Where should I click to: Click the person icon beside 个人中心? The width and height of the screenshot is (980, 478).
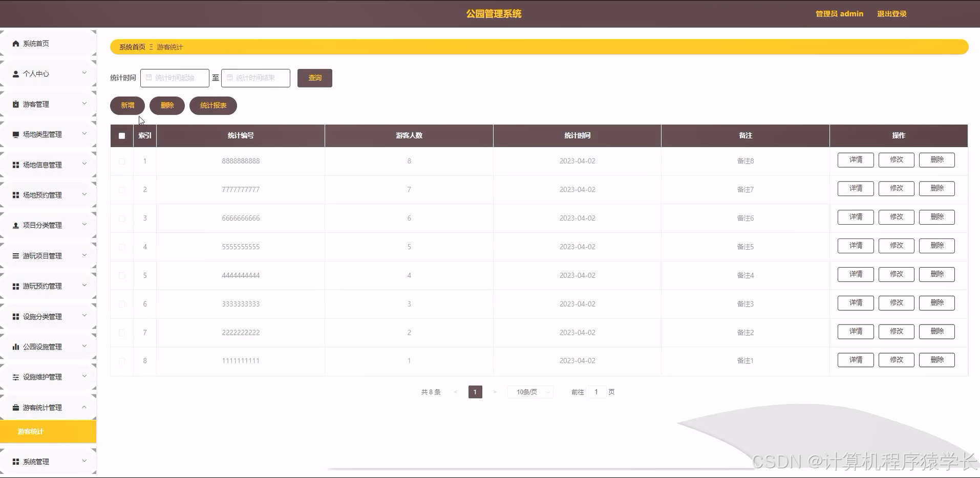pyautogui.click(x=16, y=74)
